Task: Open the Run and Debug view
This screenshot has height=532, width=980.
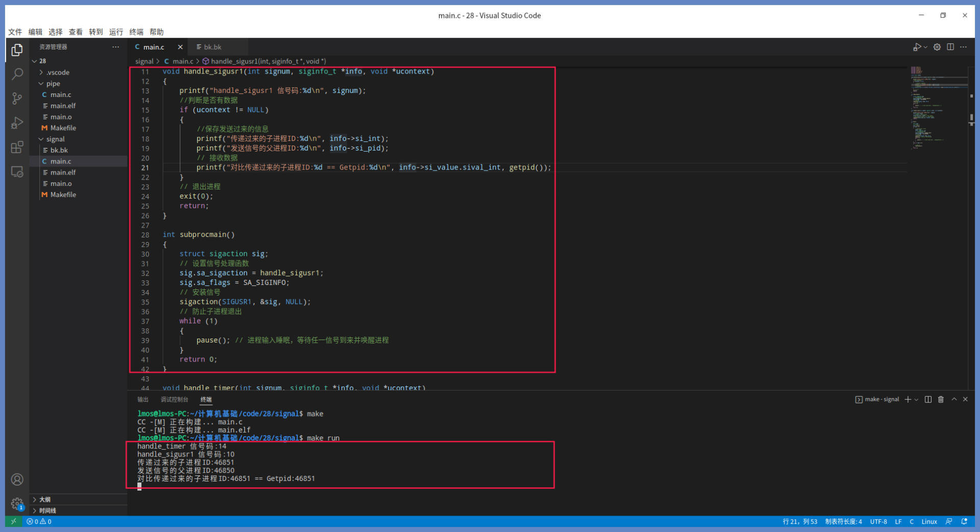Action: [x=17, y=123]
